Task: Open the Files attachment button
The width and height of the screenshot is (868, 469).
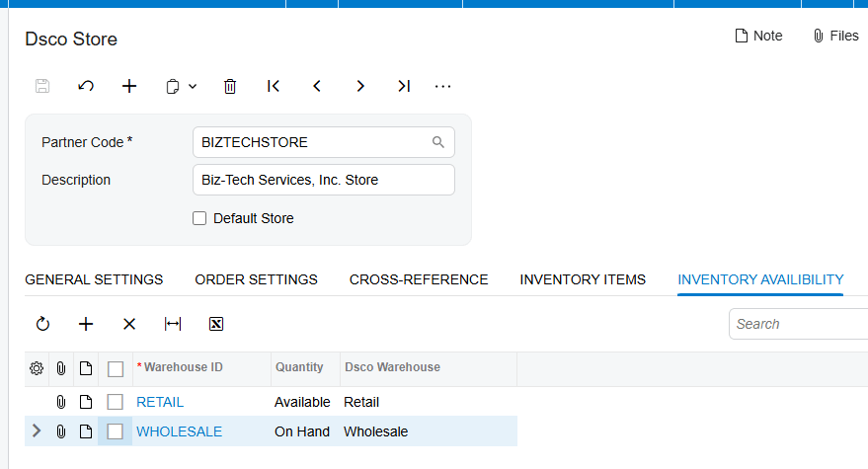Action: pos(835,36)
